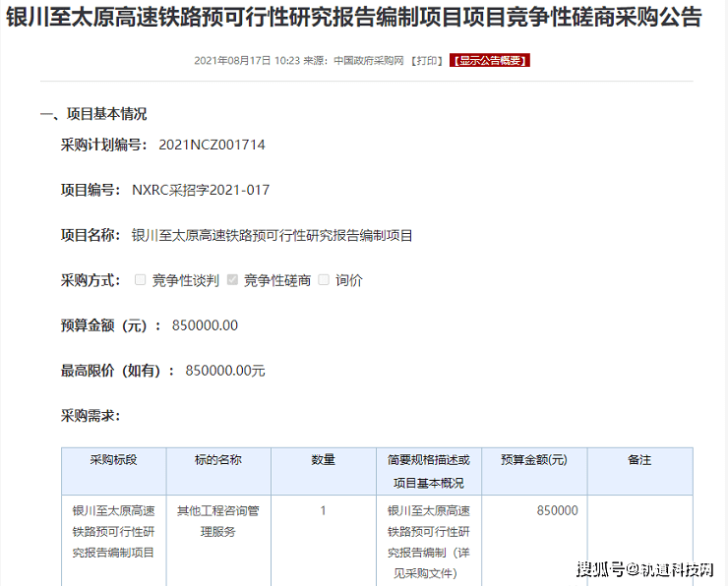Click the plan number 2021NCZ001714

click(x=212, y=145)
